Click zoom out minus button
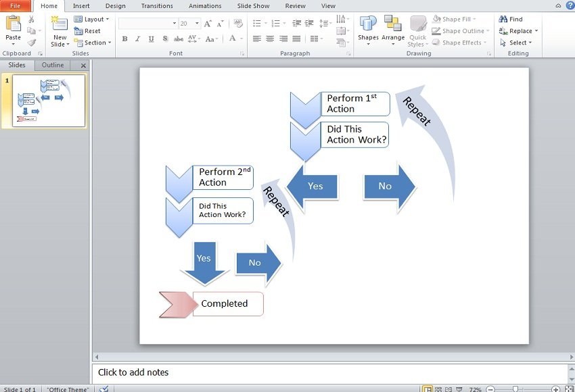The width and height of the screenshot is (575, 392). [490, 389]
